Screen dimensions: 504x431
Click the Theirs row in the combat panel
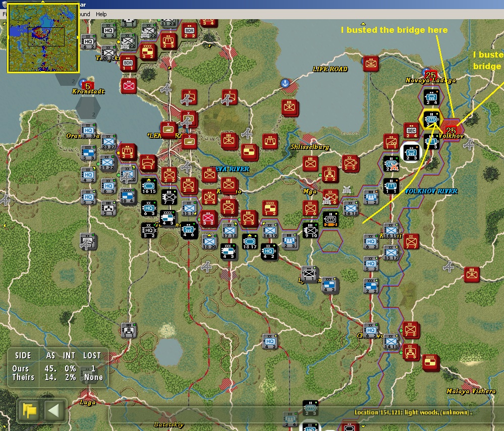pyautogui.click(x=58, y=378)
